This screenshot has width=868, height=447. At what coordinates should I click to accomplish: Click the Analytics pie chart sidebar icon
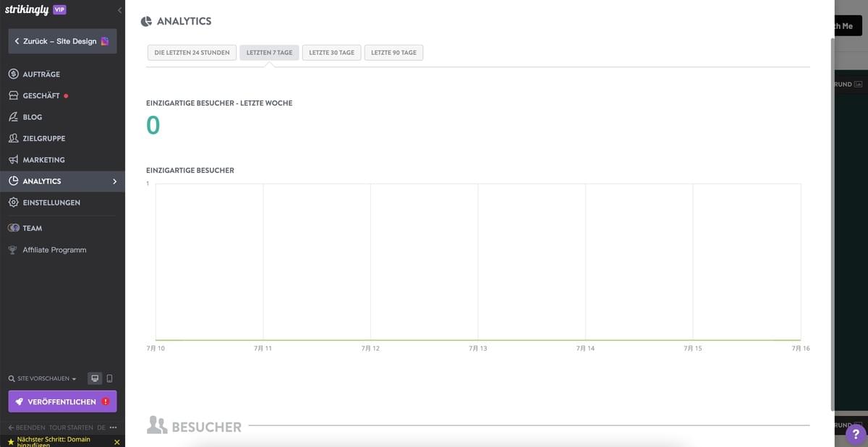[13, 181]
